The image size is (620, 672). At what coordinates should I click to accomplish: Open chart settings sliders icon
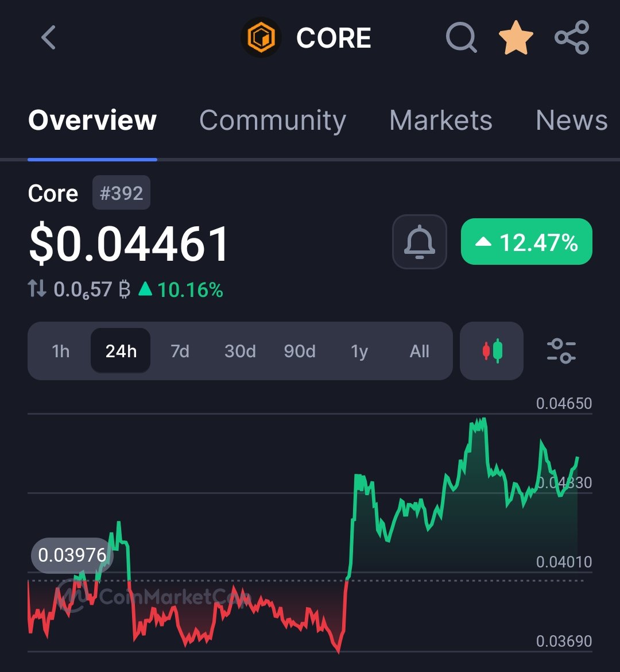pos(561,351)
